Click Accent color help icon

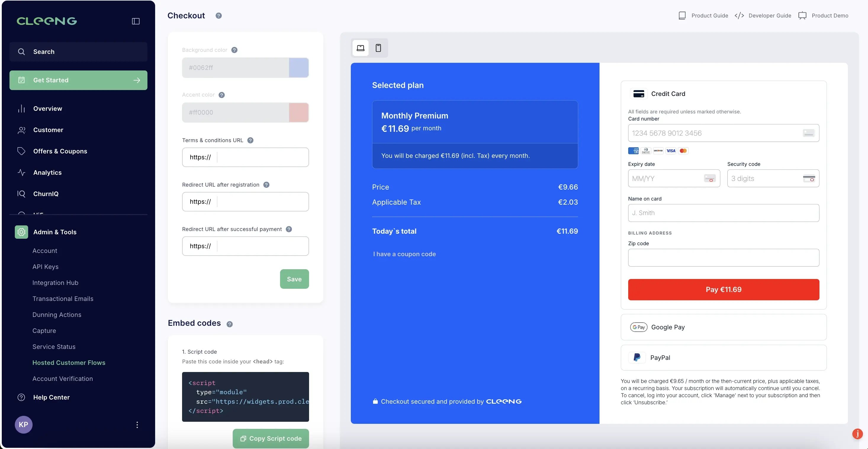tap(222, 95)
